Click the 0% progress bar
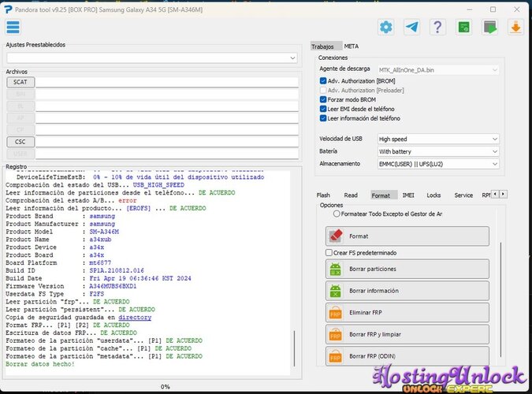This screenshot has height=394, width=532. (165, 387)
